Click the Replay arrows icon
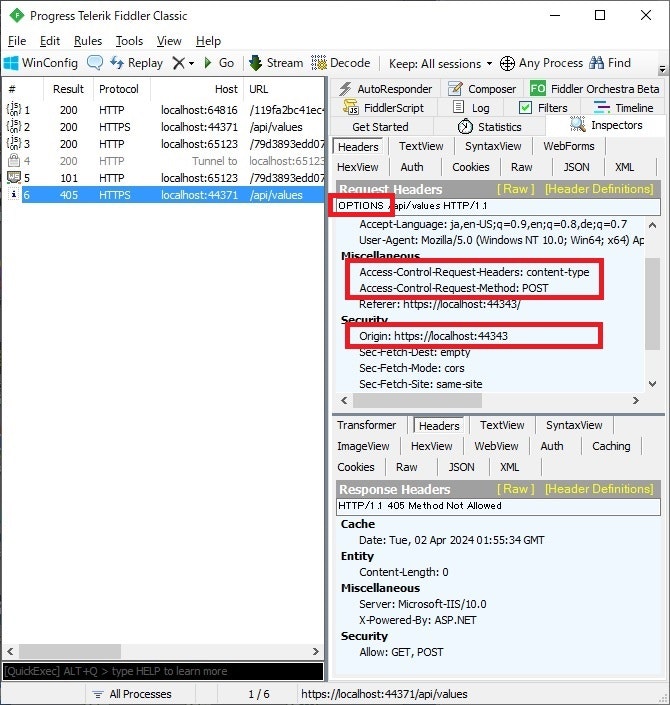The image size is (670, 705). (x=117, y=63)
